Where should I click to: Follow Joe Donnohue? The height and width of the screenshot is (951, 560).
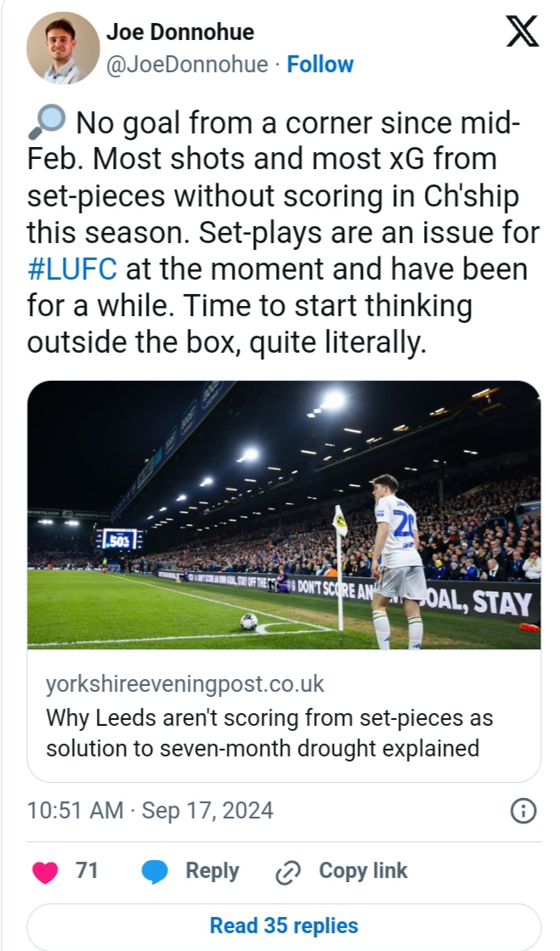pyautogui.click(x=320, y=65)
